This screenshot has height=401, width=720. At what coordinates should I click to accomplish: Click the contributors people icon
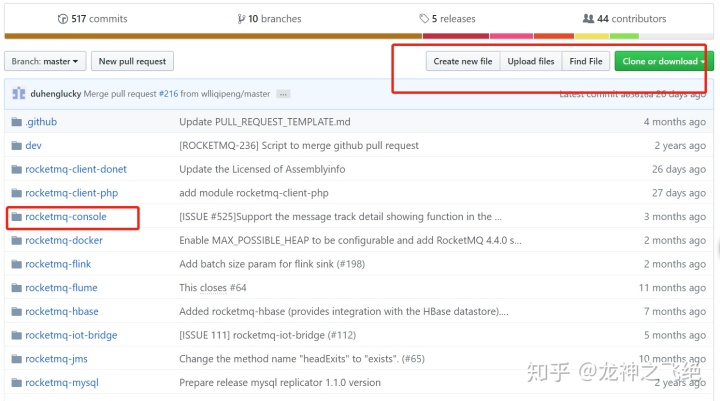[588, 18]
